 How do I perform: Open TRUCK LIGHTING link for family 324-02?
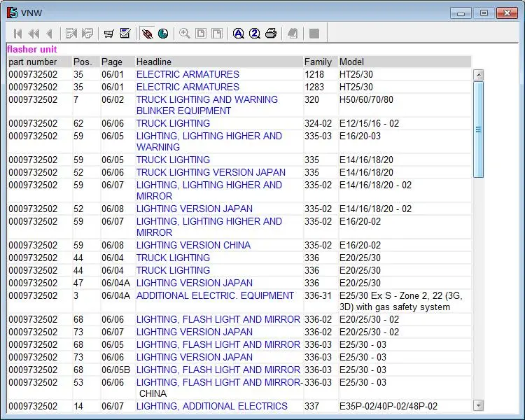pos(173,124)
